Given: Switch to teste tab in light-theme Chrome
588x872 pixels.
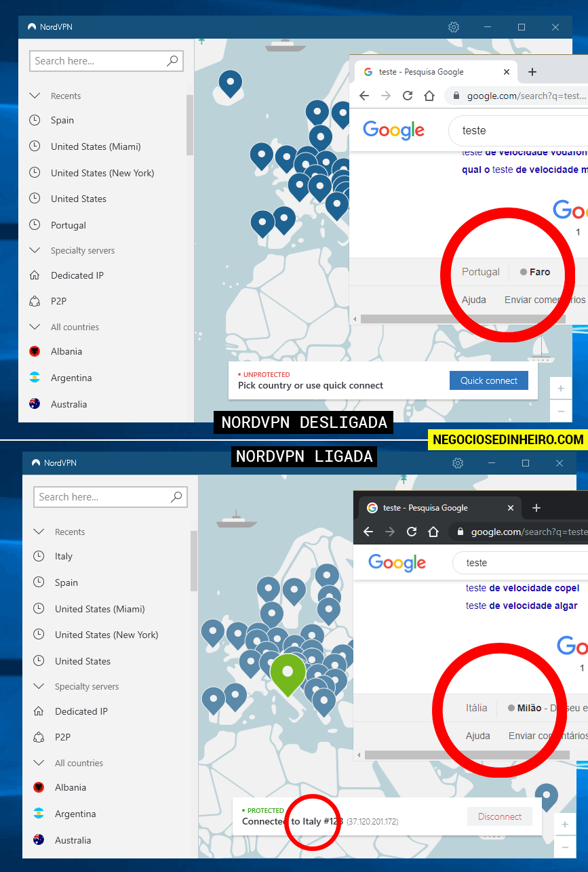Looking at the screenshot, I should 436,72.
